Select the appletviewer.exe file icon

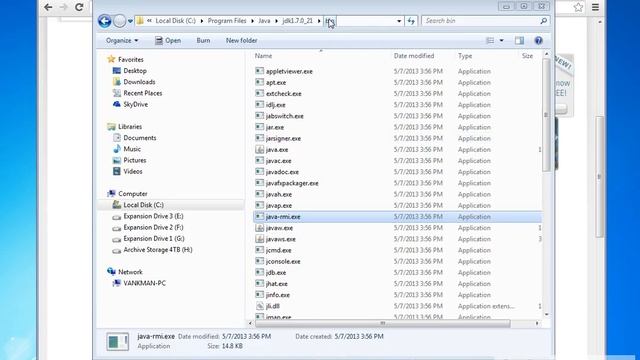(259, 71)
